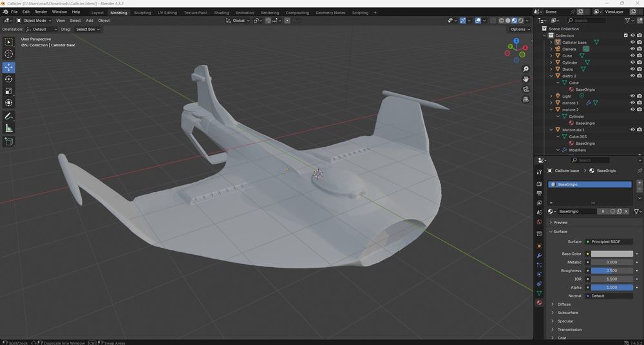Screen dimensions: 644x345
Task: Select the Transform tool
Action: pyautogui.click(x=8, y=103)
